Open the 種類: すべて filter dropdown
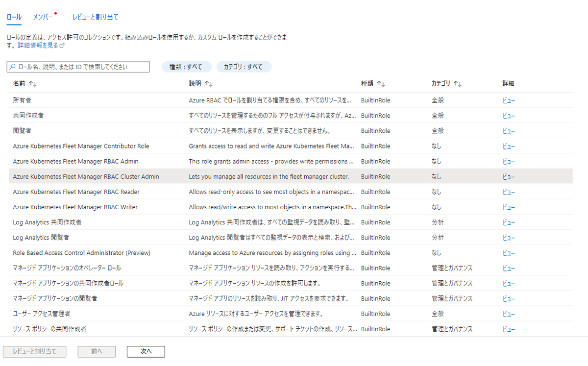Viewport: 588px width, 366px height. [x=186, y=67]
